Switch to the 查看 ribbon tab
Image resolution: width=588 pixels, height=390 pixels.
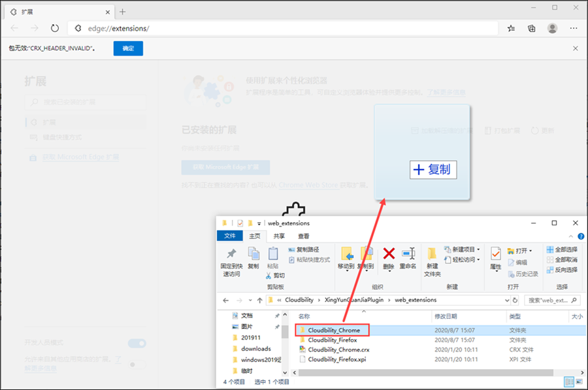pyautogui.click(x=304, y=236)
